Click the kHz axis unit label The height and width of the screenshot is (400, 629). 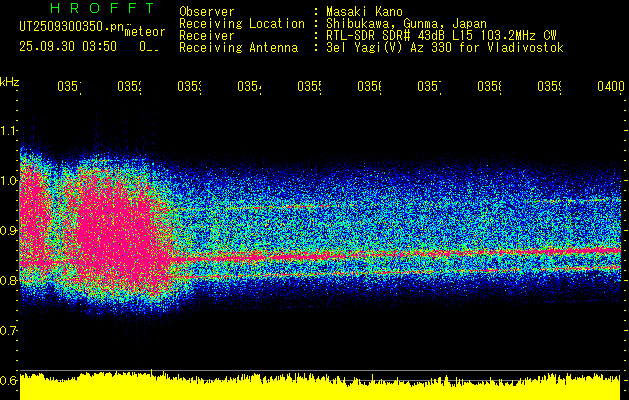tap(9, 82)
